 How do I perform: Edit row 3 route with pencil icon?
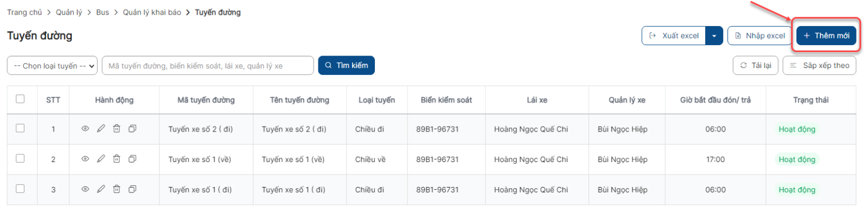[101, 189]
